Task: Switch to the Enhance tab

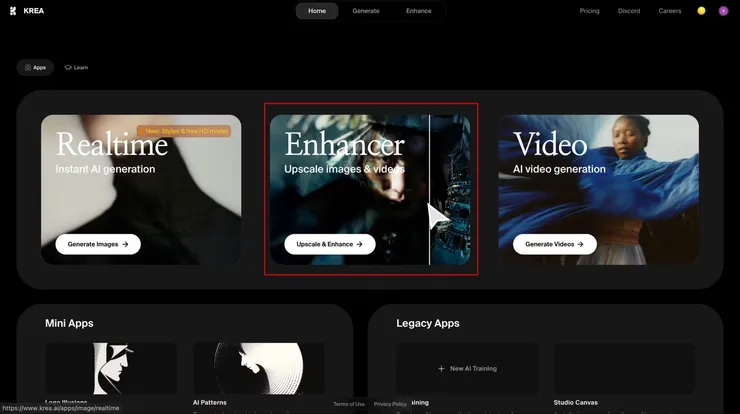Action: pyautogui.click(x=419, y=11)
